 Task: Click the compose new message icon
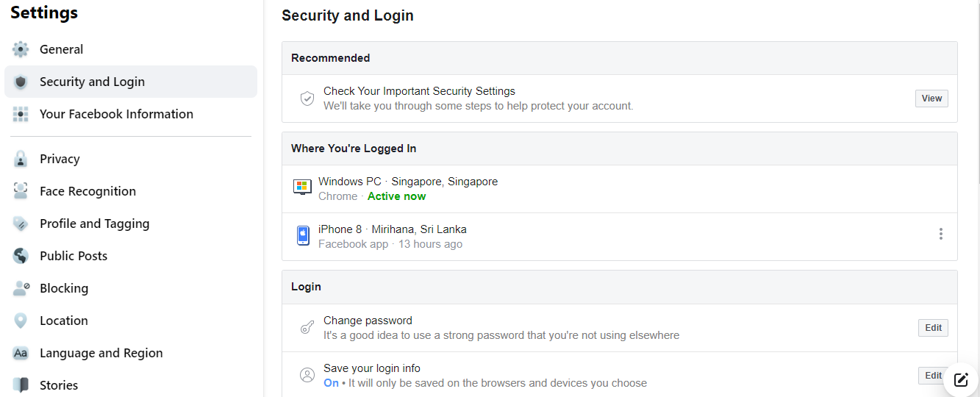tap(961, 379)
